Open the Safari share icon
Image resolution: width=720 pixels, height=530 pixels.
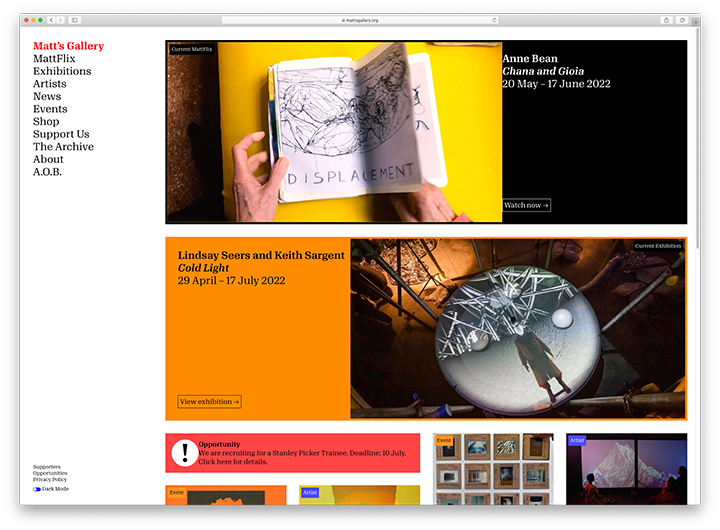667,20
